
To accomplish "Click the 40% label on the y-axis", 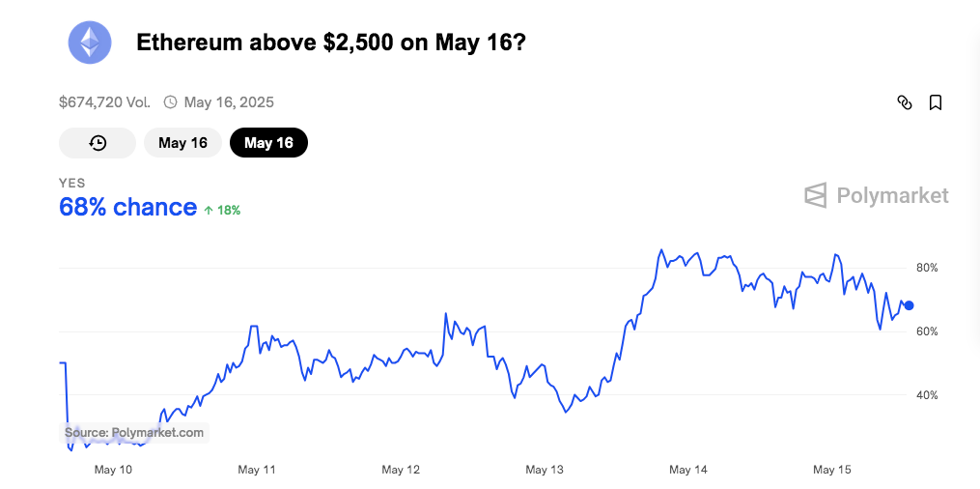I will [x=927, y=395].
